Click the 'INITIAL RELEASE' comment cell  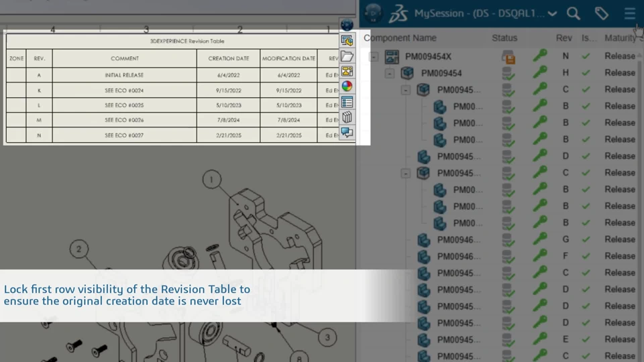[124, 75]
